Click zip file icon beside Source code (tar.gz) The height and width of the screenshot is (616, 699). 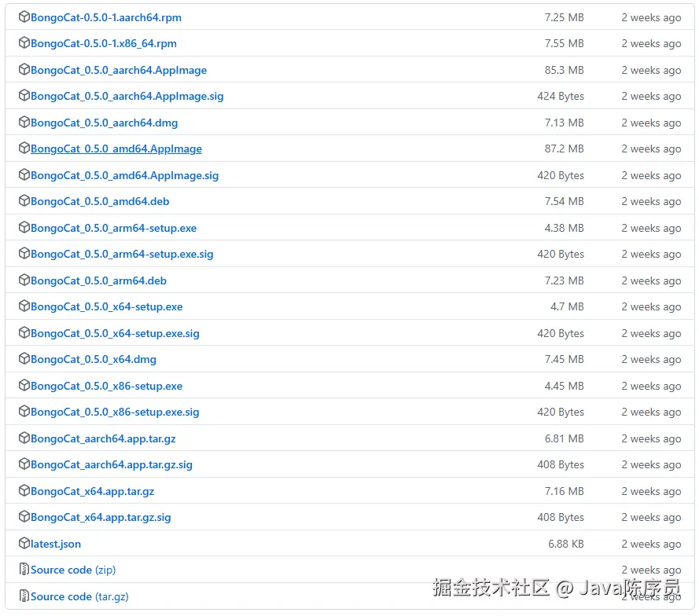24,596
